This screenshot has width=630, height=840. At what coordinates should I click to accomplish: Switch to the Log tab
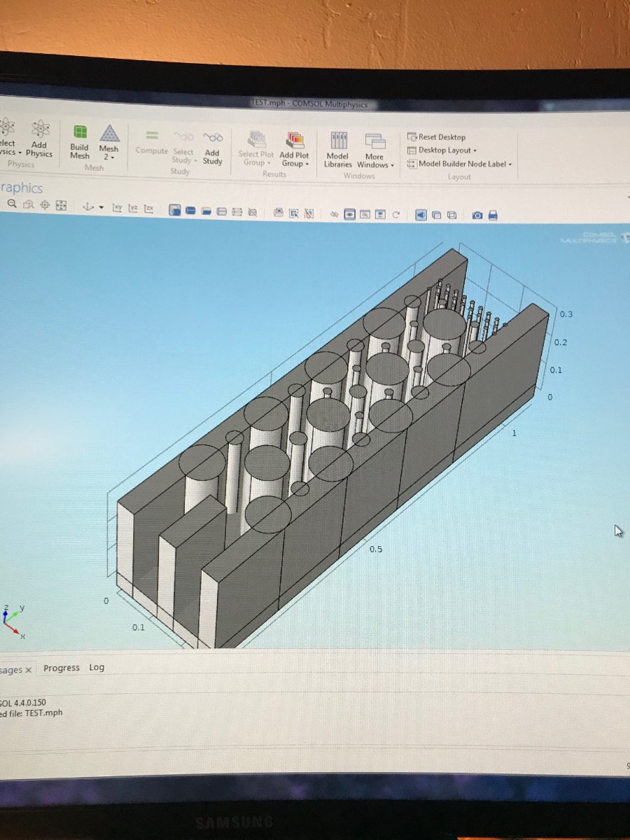click(97, 668)
